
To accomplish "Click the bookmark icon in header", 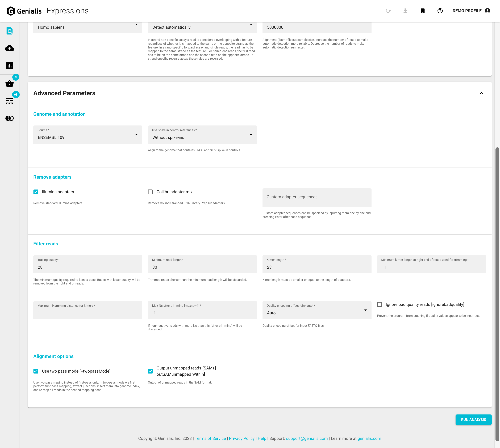I will click(x=423, y=11).
